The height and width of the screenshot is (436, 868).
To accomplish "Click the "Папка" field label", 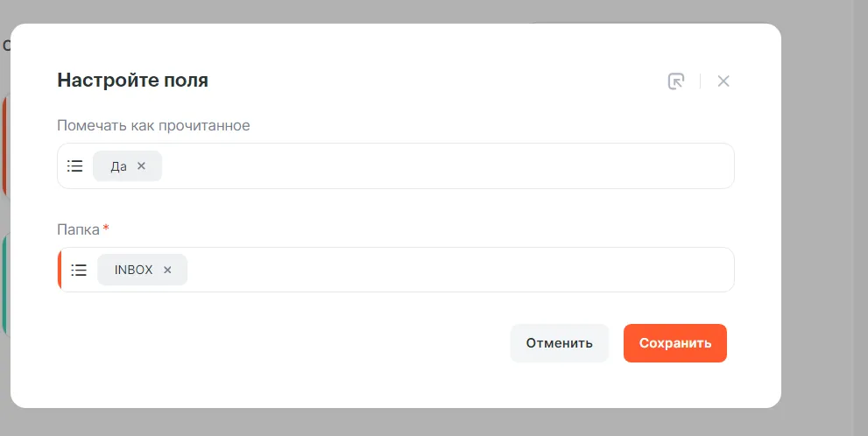I will pos(78,229).
